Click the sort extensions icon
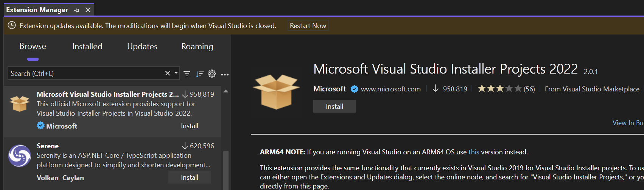 pos(199,74)
